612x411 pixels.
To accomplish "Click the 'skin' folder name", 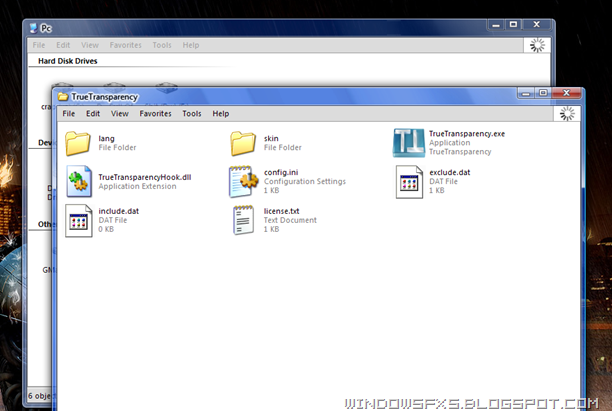I will pyautogui.click(x=271, y=138).
